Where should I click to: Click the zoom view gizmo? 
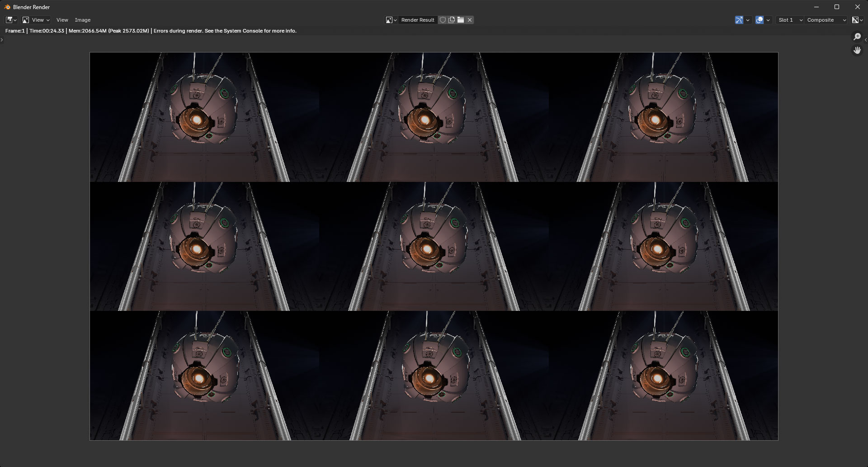pos(857,37)
